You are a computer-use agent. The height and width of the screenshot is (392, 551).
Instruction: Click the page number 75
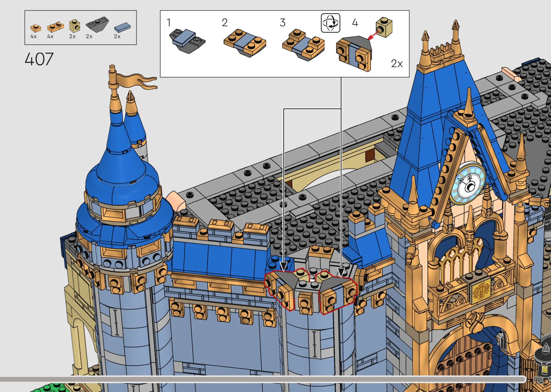537,380
